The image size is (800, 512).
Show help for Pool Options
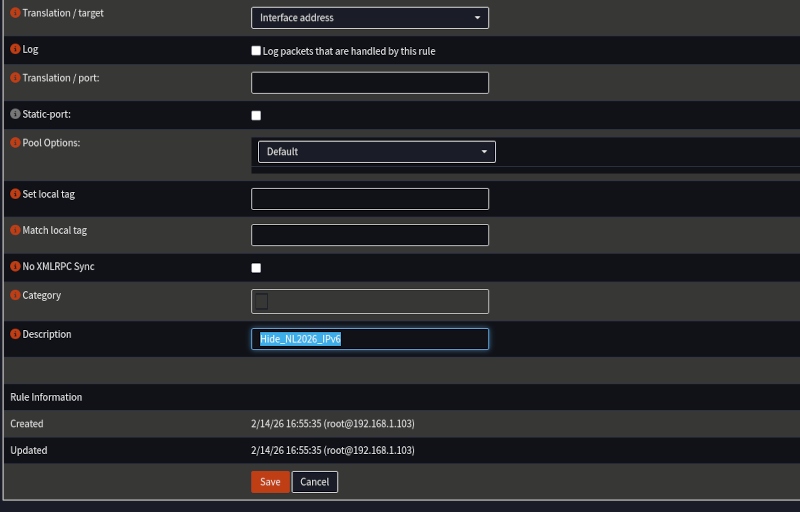point(15,143)
